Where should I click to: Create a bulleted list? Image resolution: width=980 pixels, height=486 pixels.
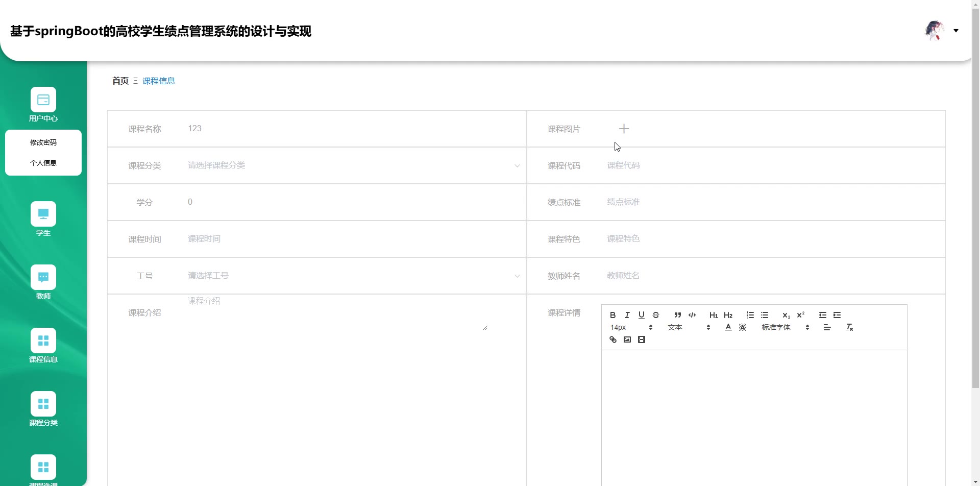click(765, 315)
